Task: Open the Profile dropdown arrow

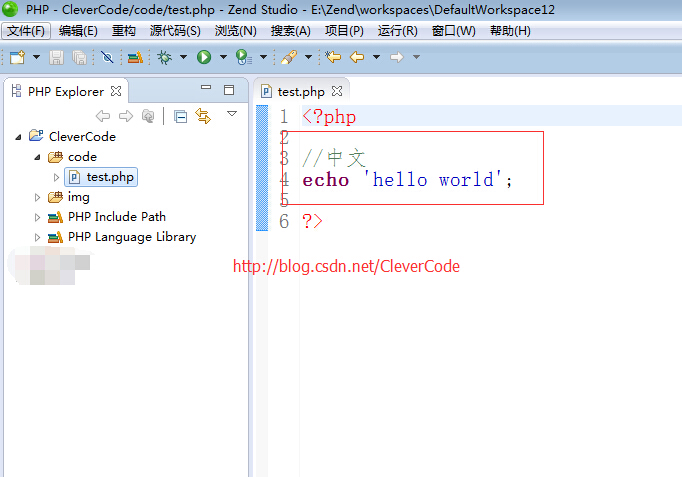Action: pyautogui.click(x=263, y=57)
